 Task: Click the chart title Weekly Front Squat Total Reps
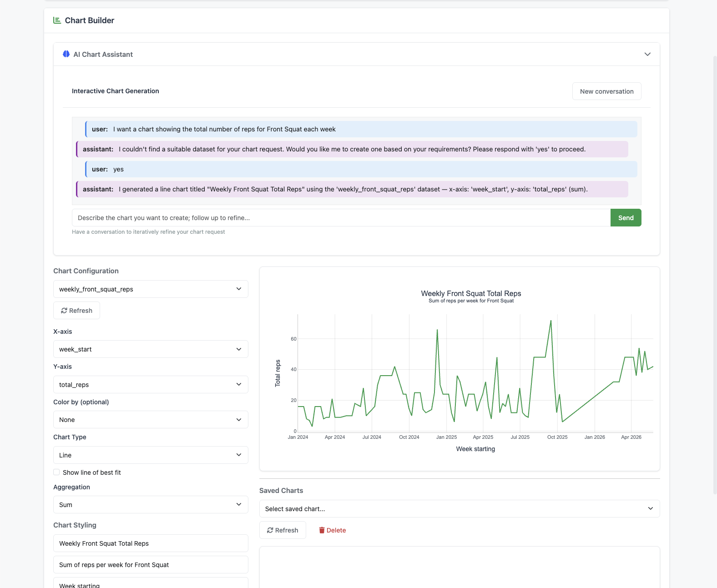[471, 294]
